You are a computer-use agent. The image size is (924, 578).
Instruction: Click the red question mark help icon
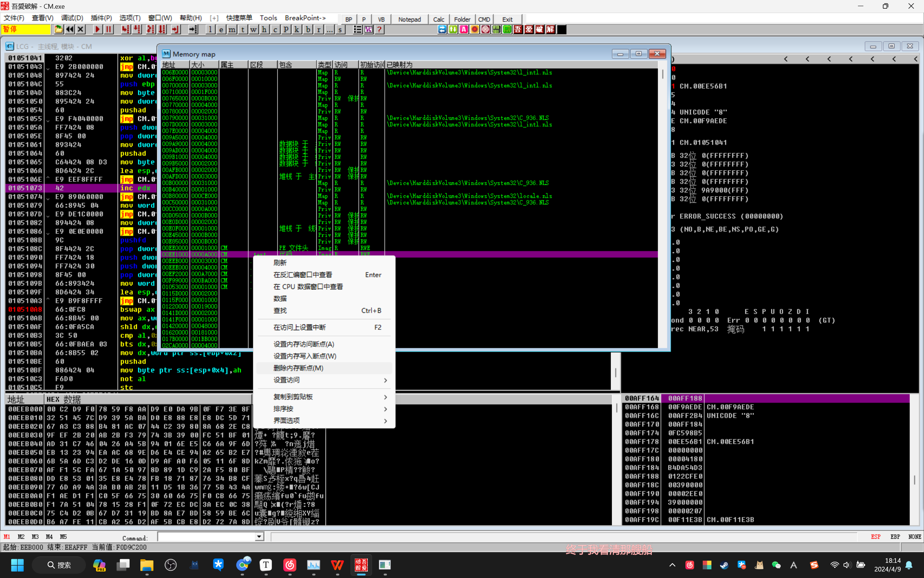click(x=379, y=29)
